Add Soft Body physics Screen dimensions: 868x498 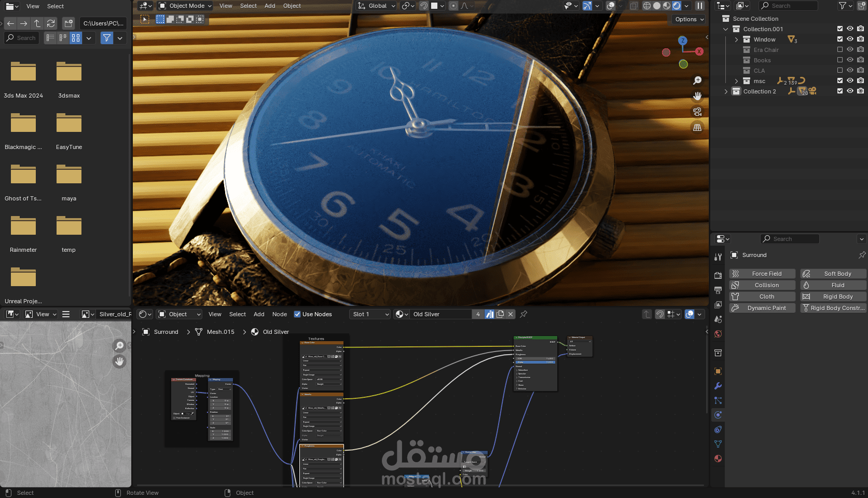[x=833, y=274]
